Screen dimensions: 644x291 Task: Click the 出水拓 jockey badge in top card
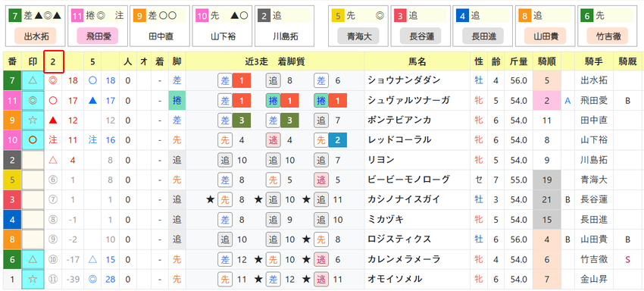(36, 36)
